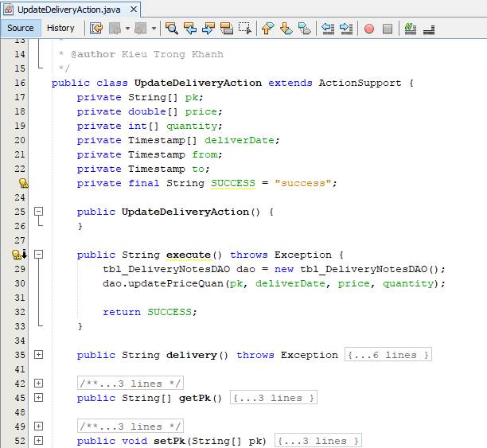Click the hint lightbulb beside SUCCESS declaration

(x=24, y=183)
